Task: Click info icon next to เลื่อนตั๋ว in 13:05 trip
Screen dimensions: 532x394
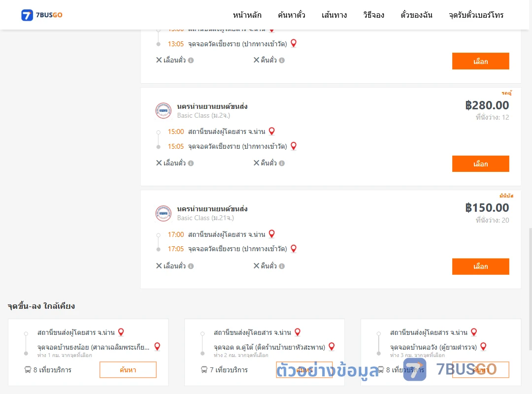Action: [x=191, y=61]
